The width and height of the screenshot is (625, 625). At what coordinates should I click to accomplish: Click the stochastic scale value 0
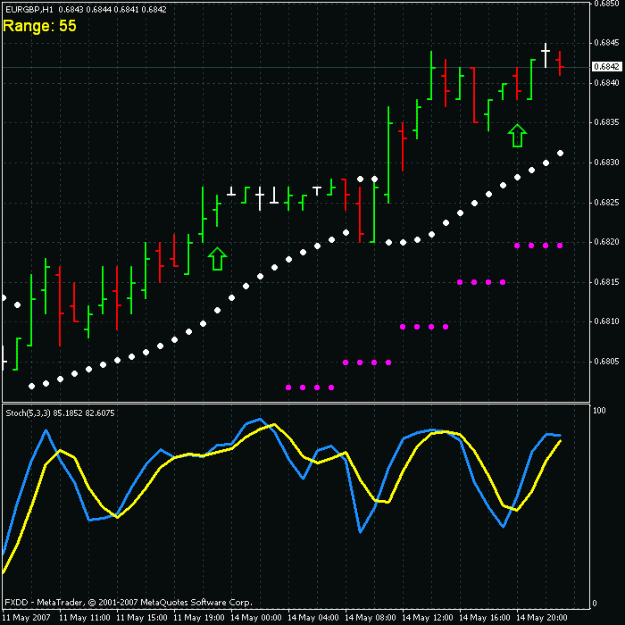[595, 603]
